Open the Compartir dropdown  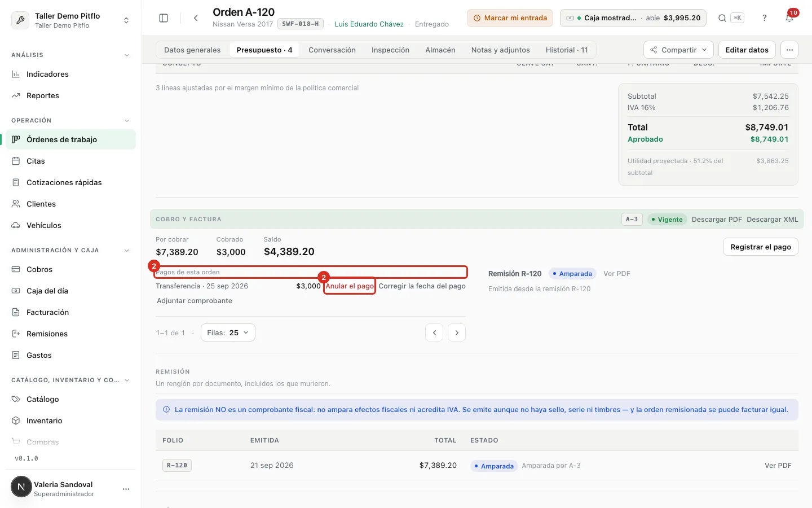click(x=678, y=50)
